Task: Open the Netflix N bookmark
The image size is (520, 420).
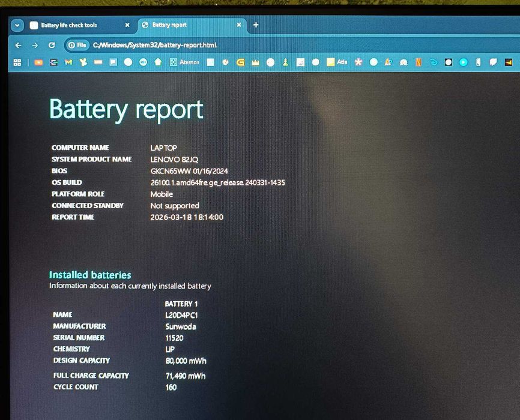Action: point(419,62)
